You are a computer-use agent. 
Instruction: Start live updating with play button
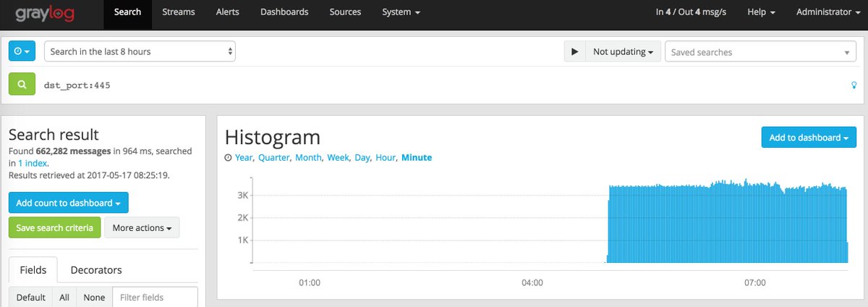coord(574,52)
